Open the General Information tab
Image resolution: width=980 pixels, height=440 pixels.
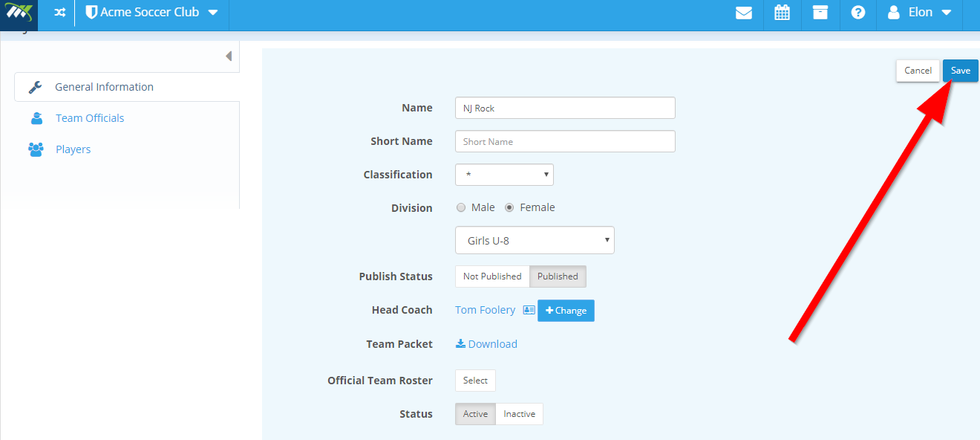[127, 87]
